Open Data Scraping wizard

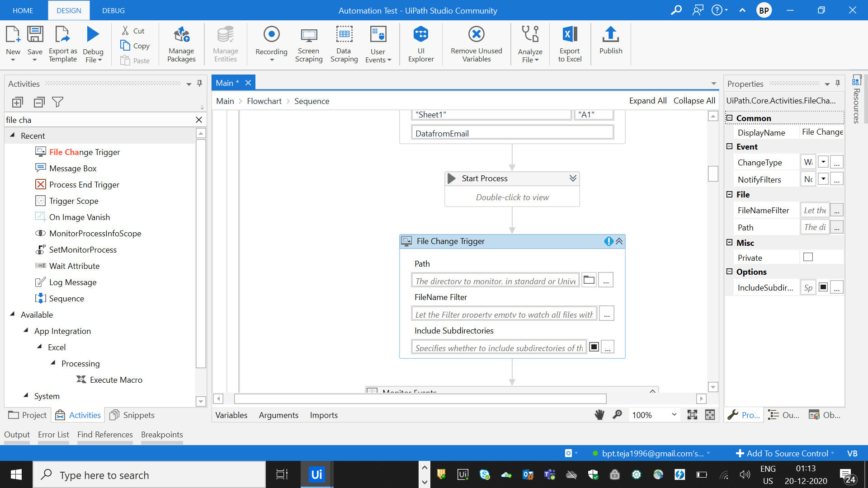344,43
